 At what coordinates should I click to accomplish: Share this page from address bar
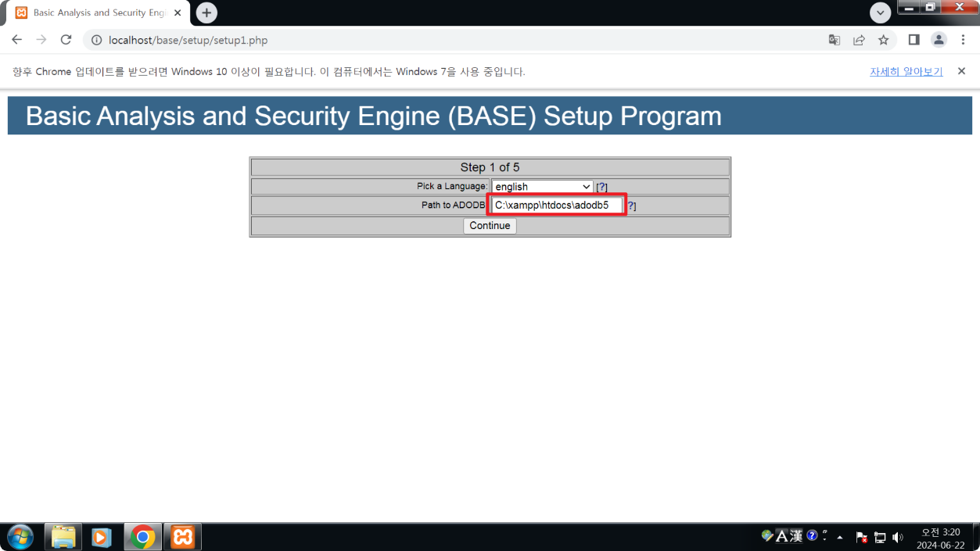click(x=859, y=40)
